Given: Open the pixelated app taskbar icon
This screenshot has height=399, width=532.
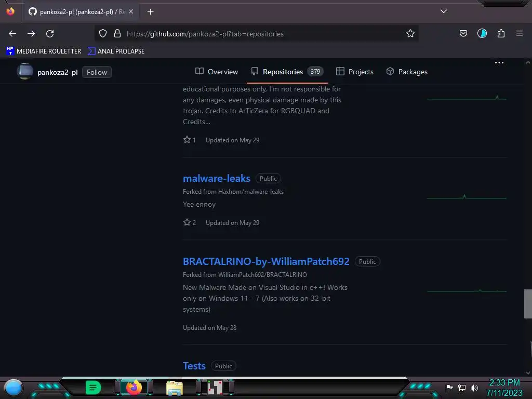Looking at the screenshot, I should (x=215, y=388).
